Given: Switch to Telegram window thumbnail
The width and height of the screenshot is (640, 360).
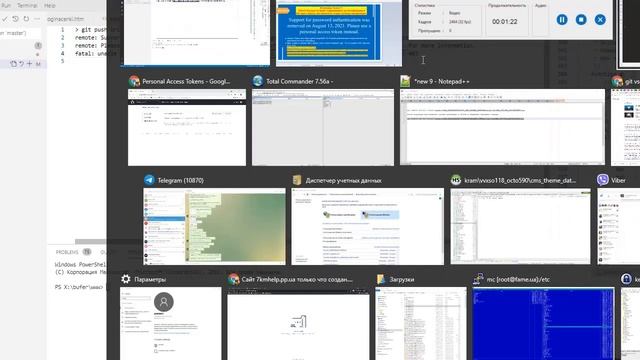Looking at the screenshot, I should point(214,227).
